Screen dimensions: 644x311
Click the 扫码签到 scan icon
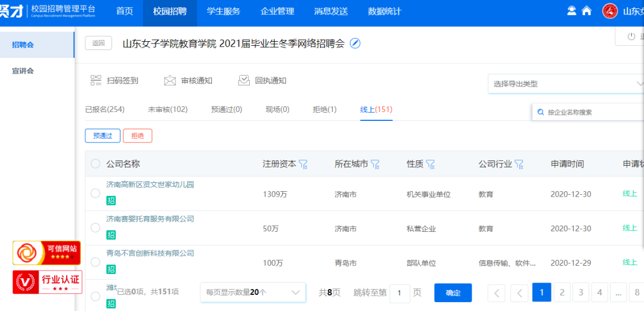96,80
